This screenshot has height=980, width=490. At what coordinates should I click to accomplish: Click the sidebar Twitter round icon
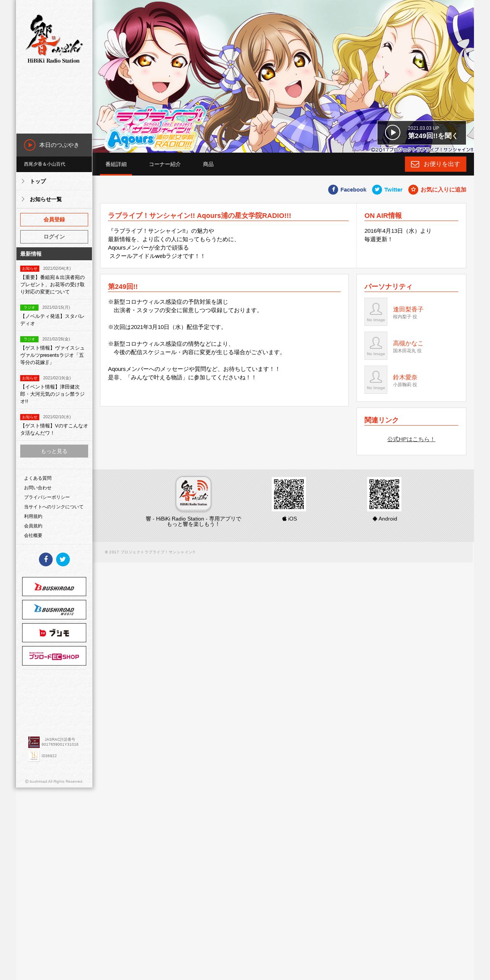click(x=63, y=559)
